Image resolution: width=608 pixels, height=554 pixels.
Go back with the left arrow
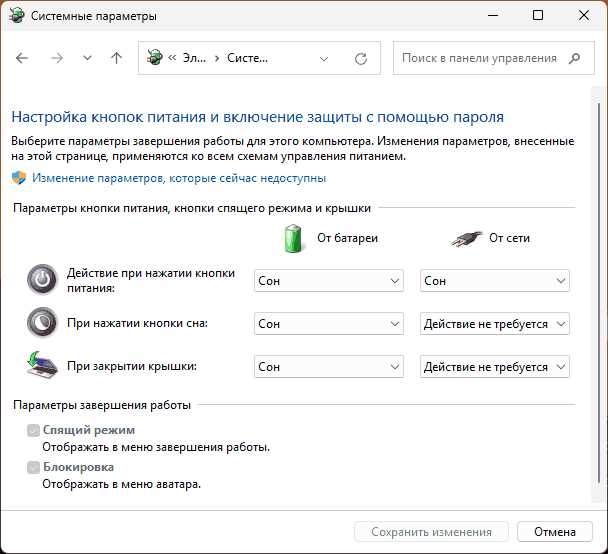click(22, 58)
